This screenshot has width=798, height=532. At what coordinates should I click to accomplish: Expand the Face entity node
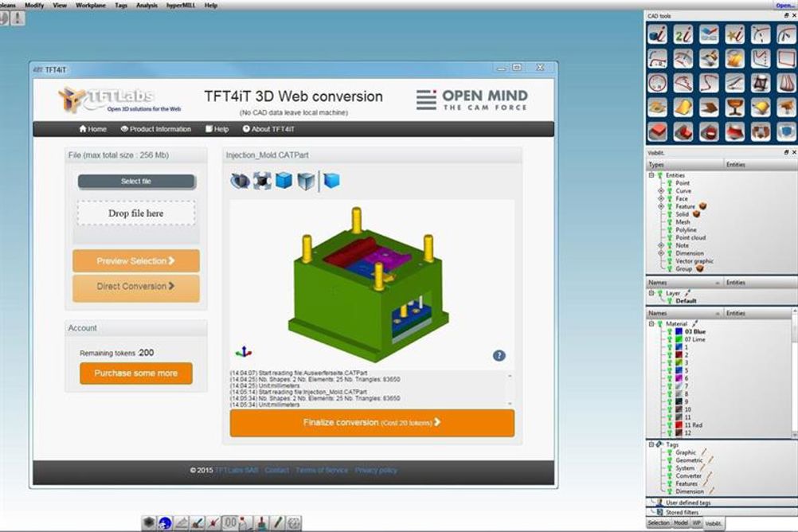tap(660, 198)
